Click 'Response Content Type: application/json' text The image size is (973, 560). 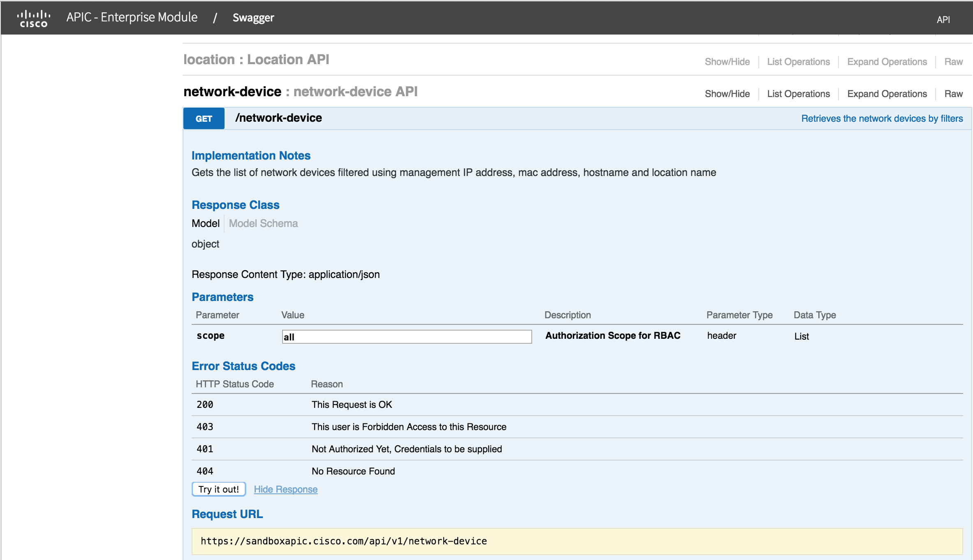pos(286,274)
